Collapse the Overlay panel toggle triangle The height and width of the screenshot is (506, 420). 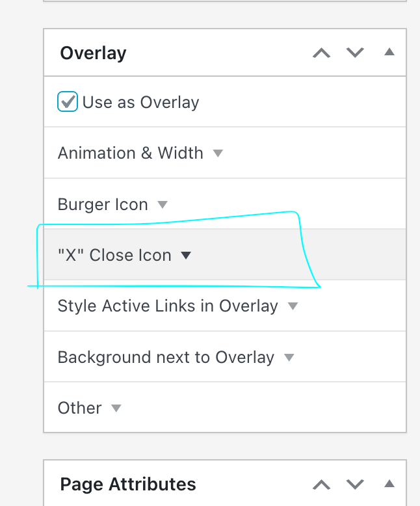389,52
